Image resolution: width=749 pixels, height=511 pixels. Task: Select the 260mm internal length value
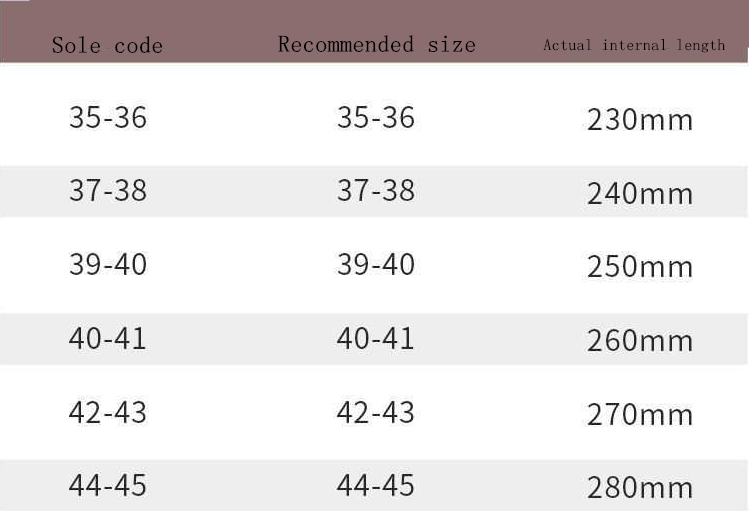[639, 341]
